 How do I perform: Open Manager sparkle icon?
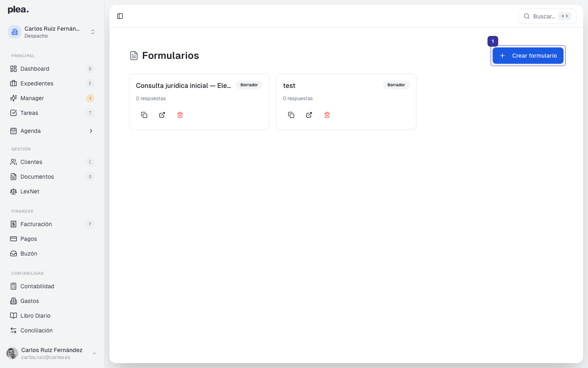click(x=13, y=98)
